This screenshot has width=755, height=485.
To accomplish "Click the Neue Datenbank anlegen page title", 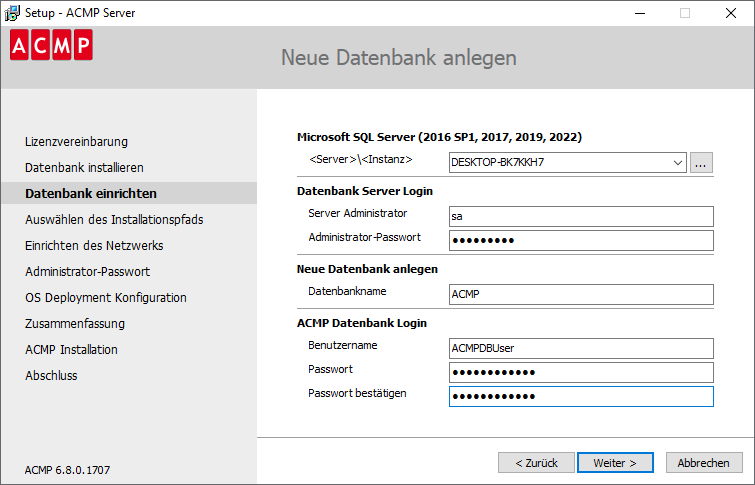I will (399, 58).
